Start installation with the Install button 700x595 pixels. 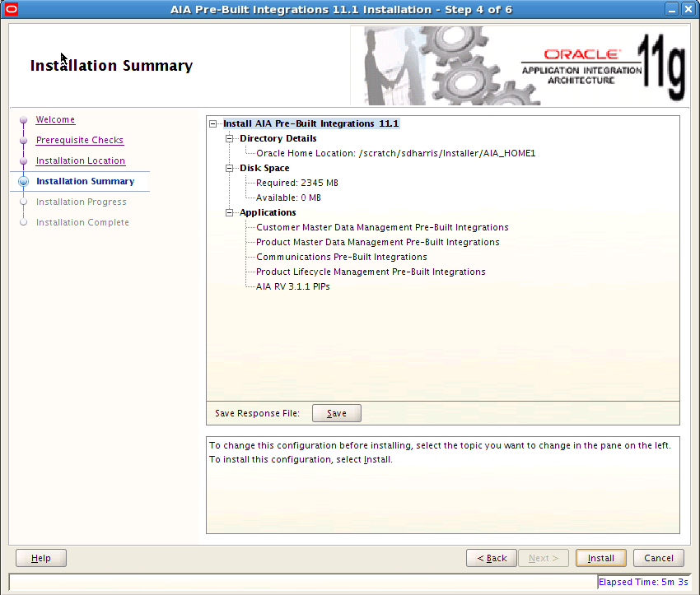point(600,558)
